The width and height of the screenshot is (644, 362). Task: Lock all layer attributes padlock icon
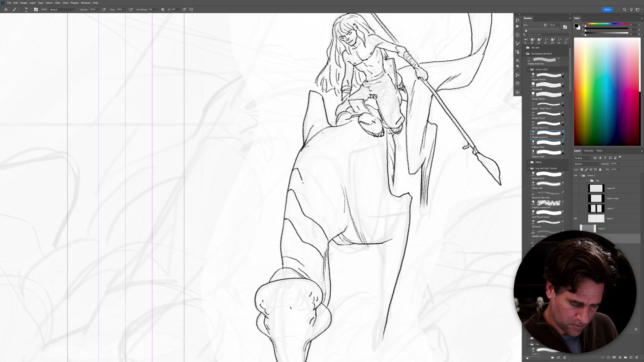[x=600, y=170]
